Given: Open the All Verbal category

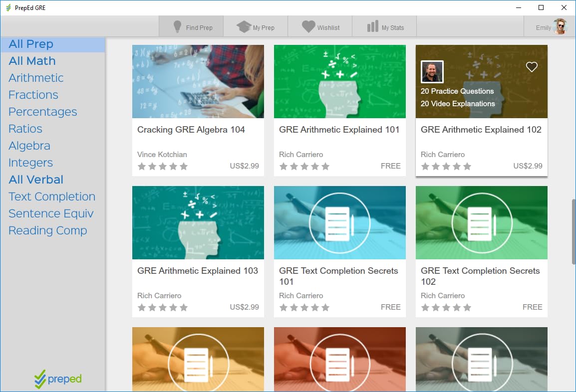Looking at the screenshot, I should [x=36, y=180].
